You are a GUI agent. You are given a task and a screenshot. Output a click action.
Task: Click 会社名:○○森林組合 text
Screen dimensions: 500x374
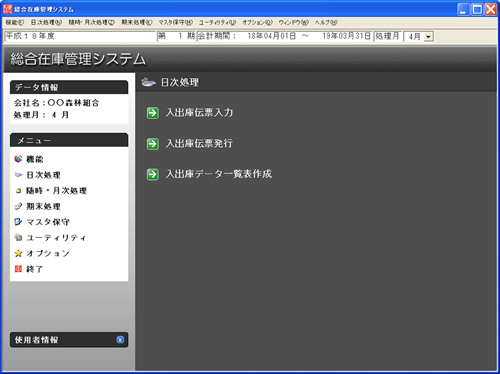click(x=56, y=103)
